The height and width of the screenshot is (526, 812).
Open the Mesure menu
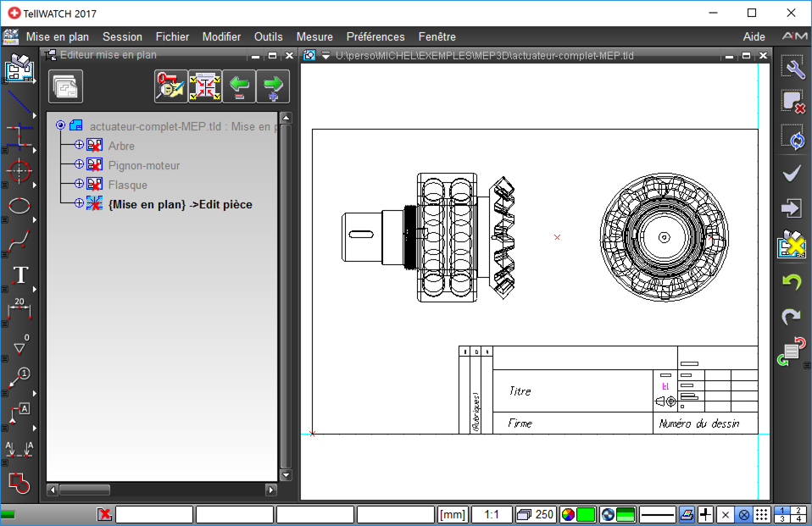point(314,36)
